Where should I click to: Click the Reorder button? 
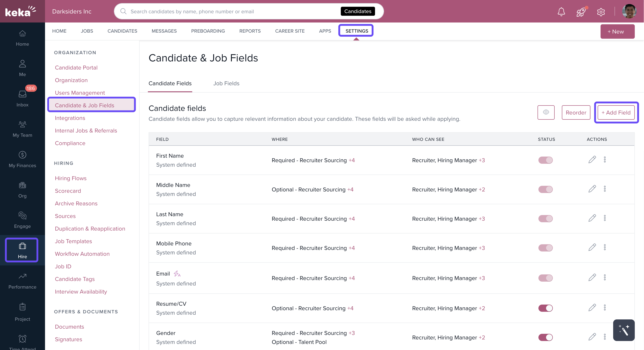pyautogui.click(x=576, y=112)
